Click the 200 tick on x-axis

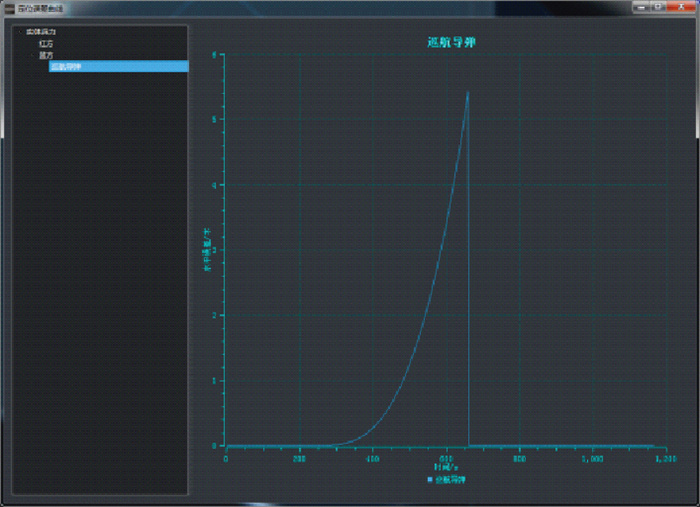(x=299, y=458)
